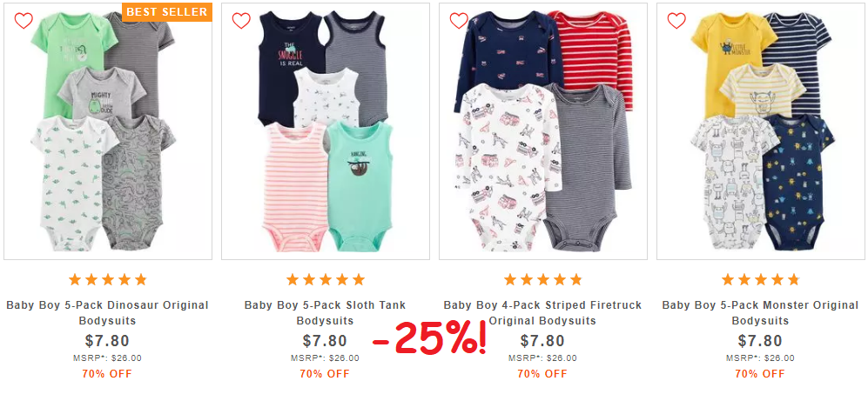This screenshot has height=401, width=868.
Task: Click the $7.80 price under Dinosaur Bodysuits
Action: pos(107,341)
